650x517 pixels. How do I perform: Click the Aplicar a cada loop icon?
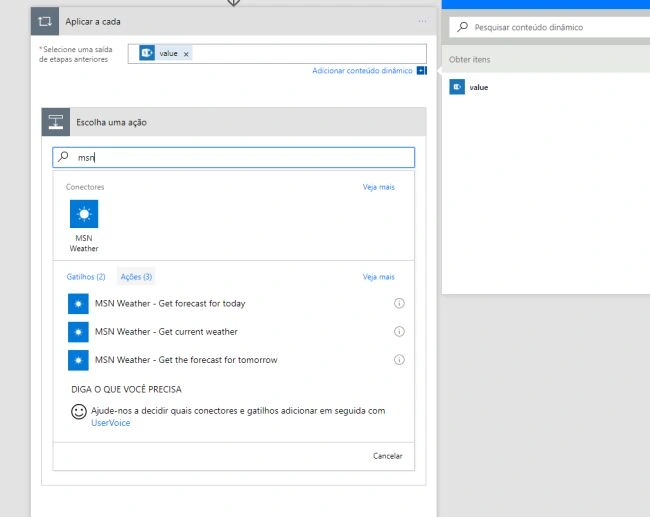point(45,21)
